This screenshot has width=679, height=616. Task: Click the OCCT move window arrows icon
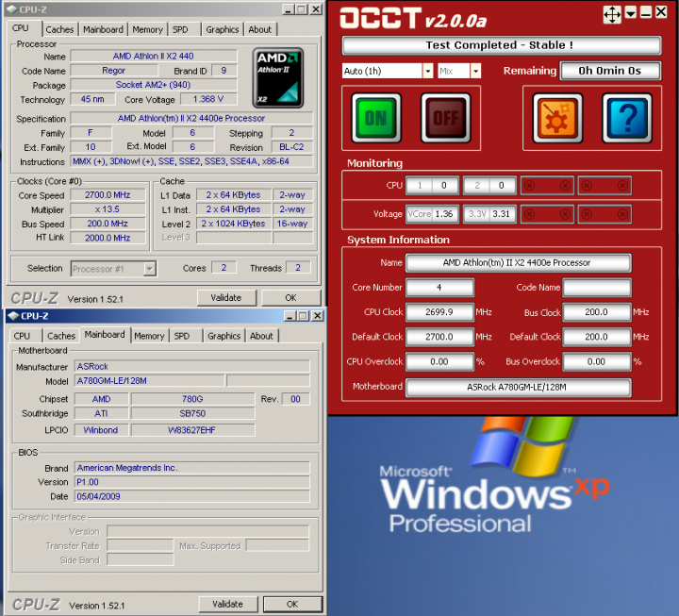tap(612, 15)
